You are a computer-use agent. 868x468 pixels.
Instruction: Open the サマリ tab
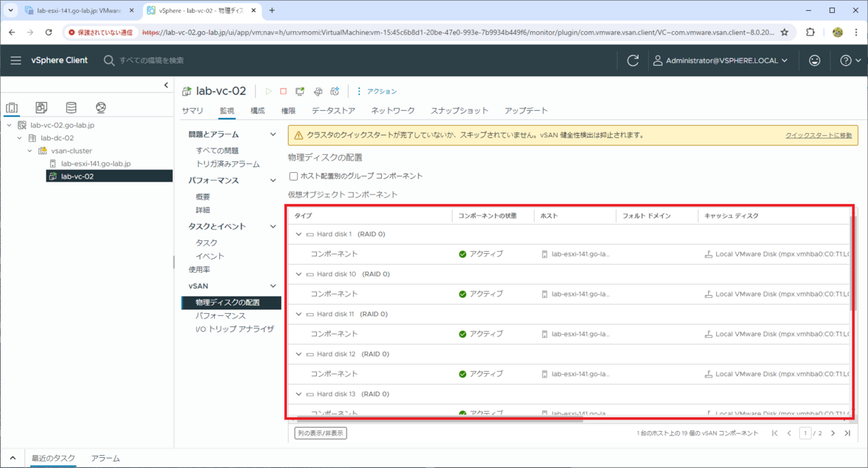[192, 111]
